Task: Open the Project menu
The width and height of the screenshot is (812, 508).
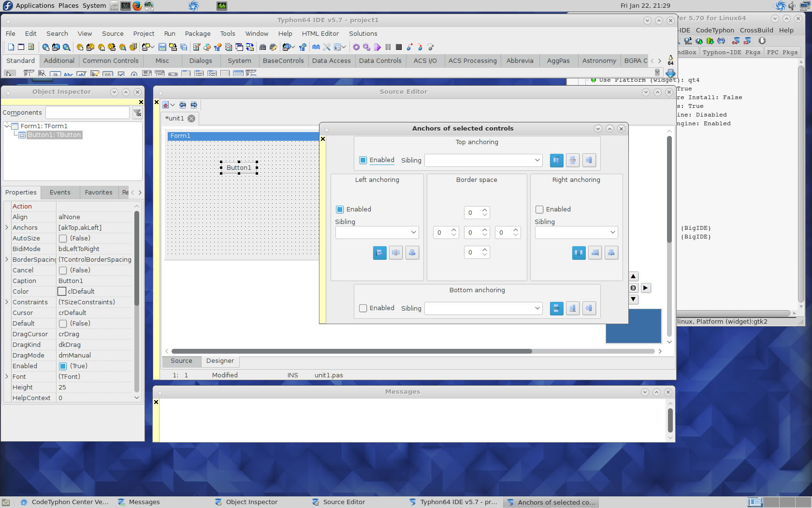Action: pos(144,33)
